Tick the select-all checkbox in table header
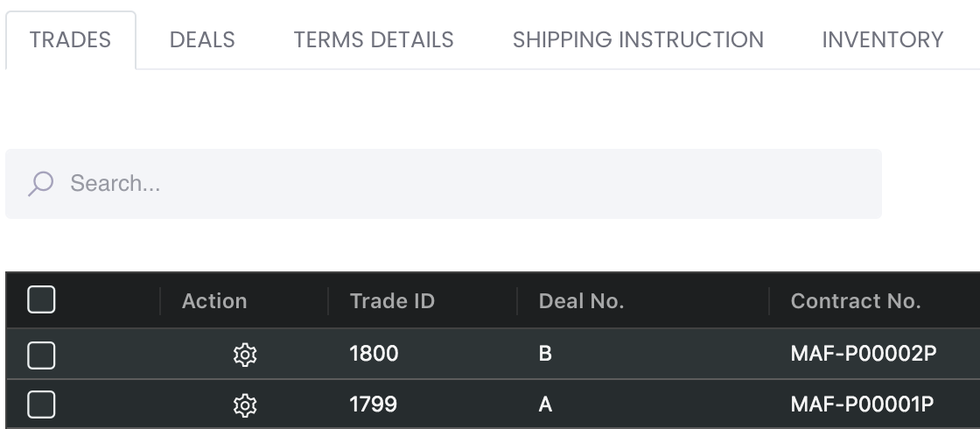The width and height of the screenshot is (980, 429). coord(41,299)
